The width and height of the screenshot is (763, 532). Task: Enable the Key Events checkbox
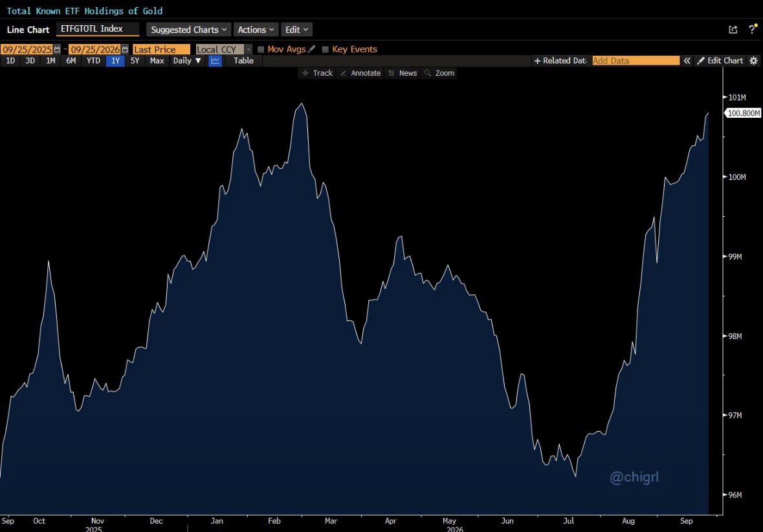click(x=326, y=49)
